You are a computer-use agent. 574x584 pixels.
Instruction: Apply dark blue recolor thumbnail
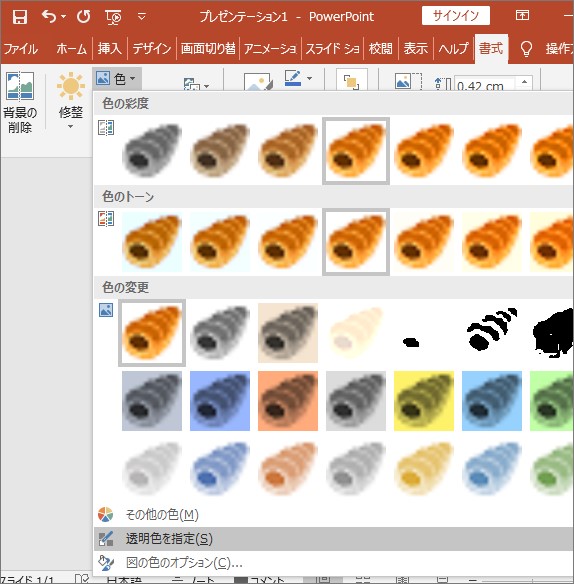(220, 401)
